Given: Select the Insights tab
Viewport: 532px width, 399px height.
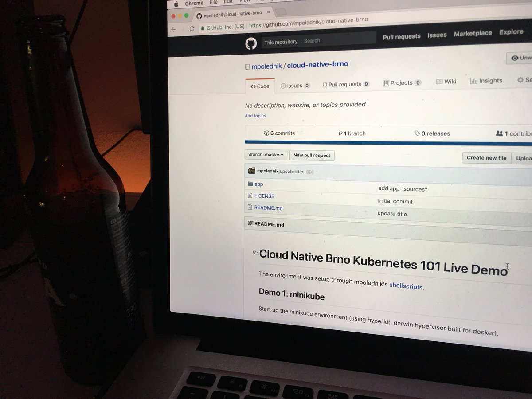Looking at the screenshot, I should pyautogui.click(x=486, y=81).
